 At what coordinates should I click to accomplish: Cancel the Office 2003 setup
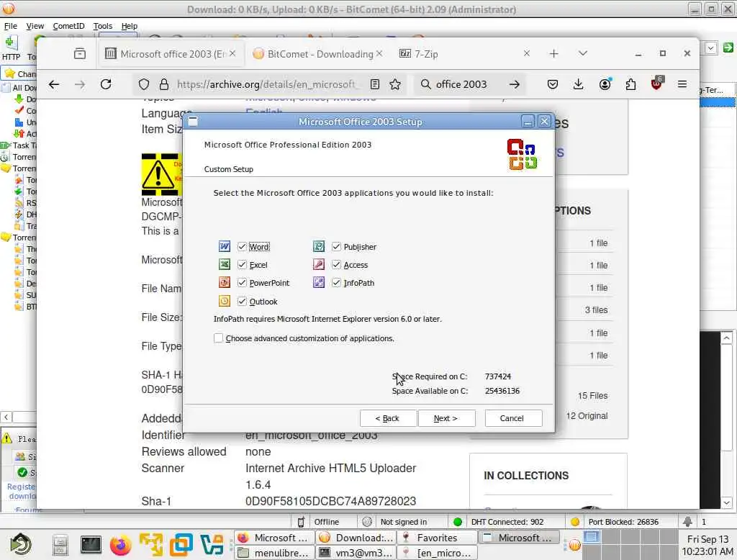click(512, 418)
